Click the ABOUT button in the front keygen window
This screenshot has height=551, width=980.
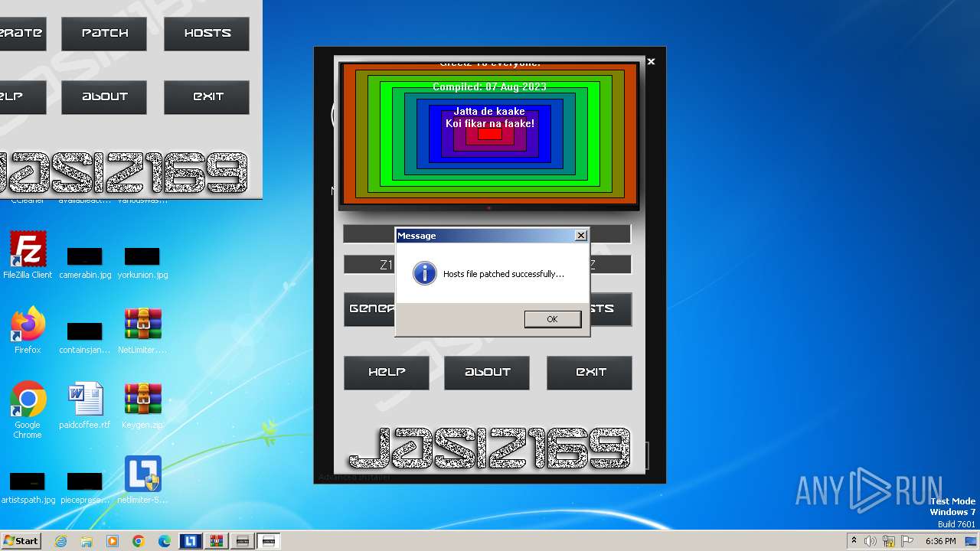[x=487, y=373]
